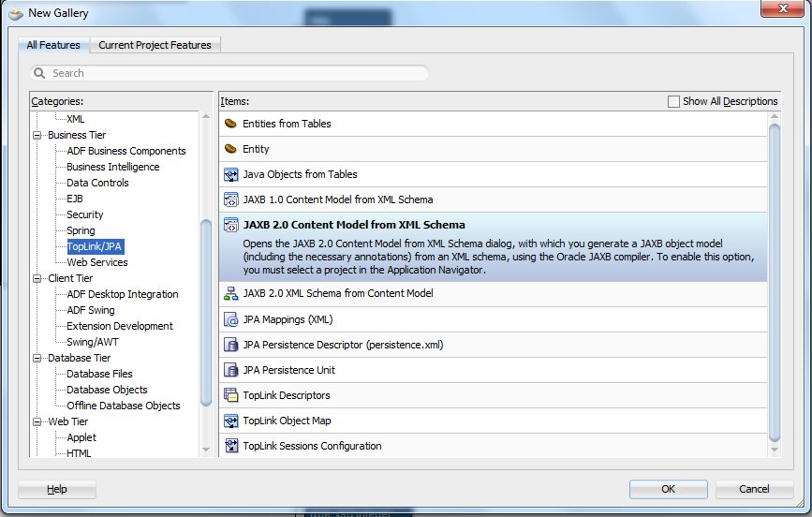812x517 pixels.
Task: Switch to All Features tab
Action: pos(53,45)
